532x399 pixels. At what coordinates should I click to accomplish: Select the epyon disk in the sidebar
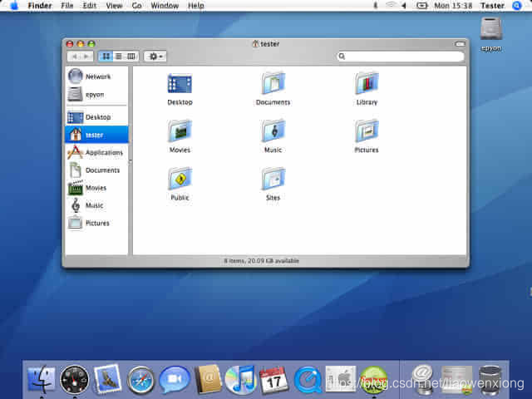tap(96, 94)
